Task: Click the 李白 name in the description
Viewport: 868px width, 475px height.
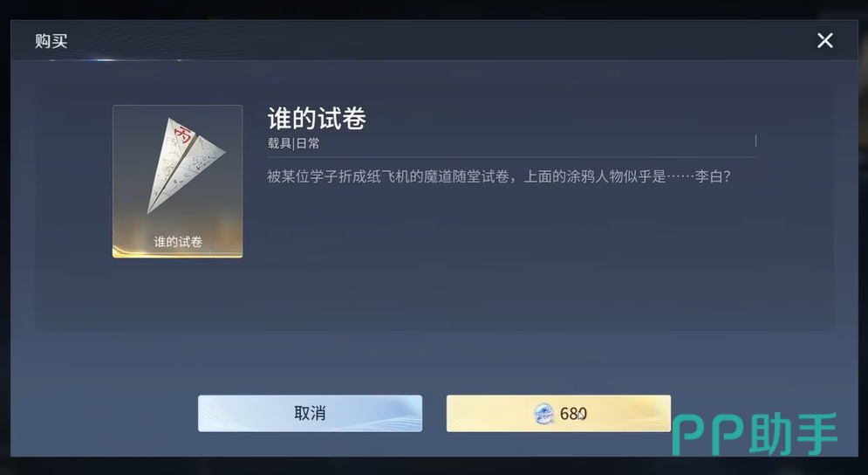Action: coord(708,176)
